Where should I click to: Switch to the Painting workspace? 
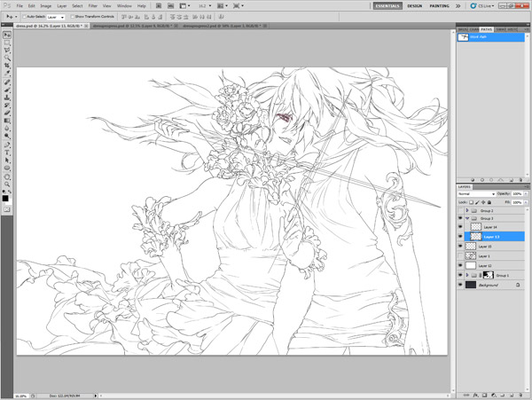[x=440, y=6]
